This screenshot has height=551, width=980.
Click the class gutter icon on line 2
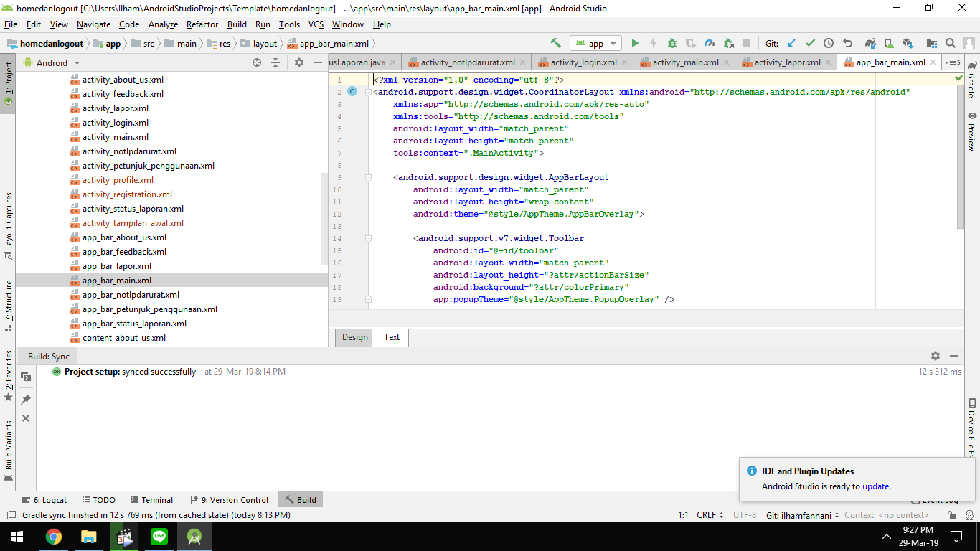pyautogui.click(x=352, y=92)
